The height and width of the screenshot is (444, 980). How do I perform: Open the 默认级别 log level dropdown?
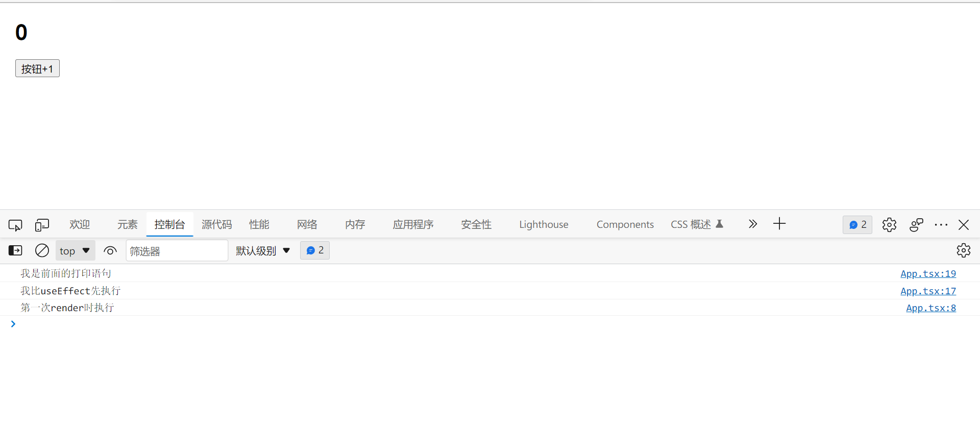pyautogui.click(x=263, y=250)
